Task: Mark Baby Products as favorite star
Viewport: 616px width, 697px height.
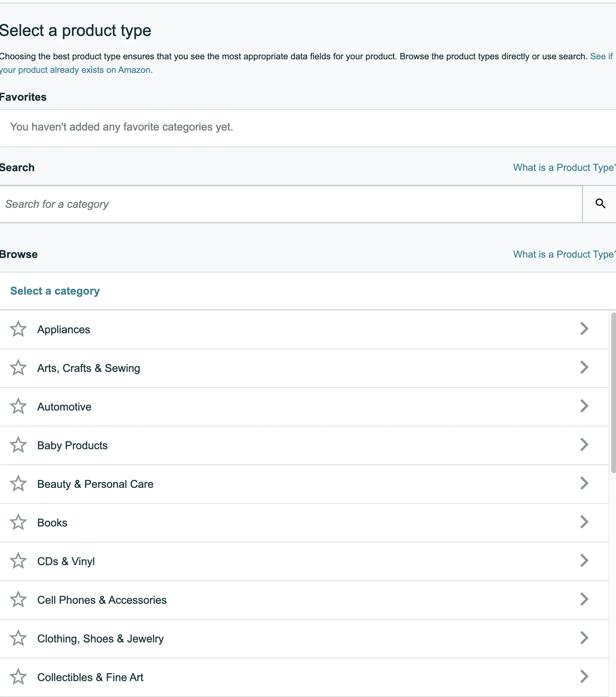Action: click(18, 445)
